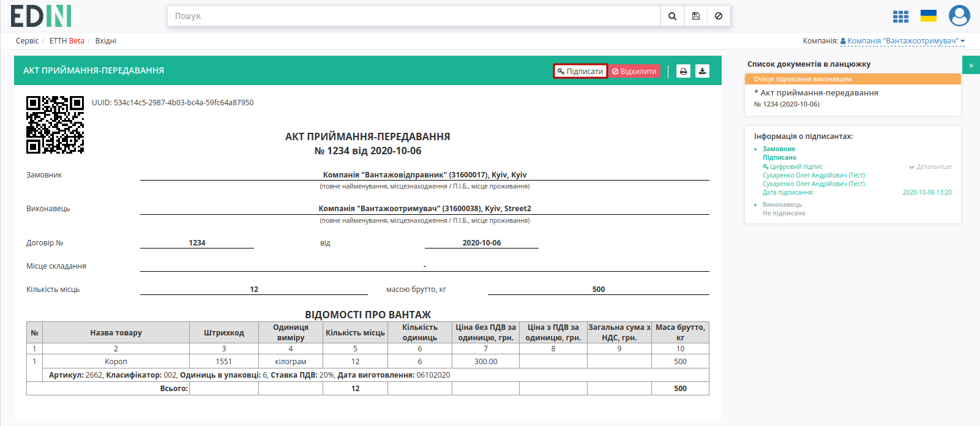Open the user profile avatar
980x426 pixels.
coord(959,16)
